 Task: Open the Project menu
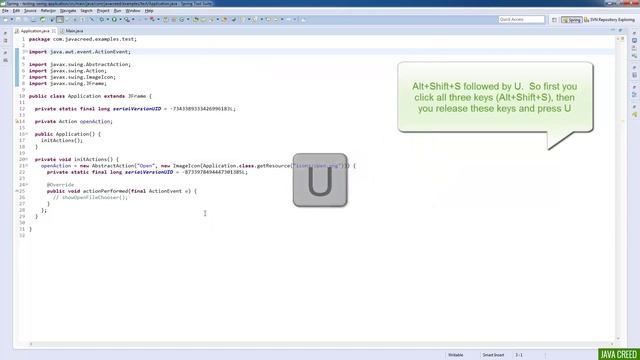[x=103, y=11]
